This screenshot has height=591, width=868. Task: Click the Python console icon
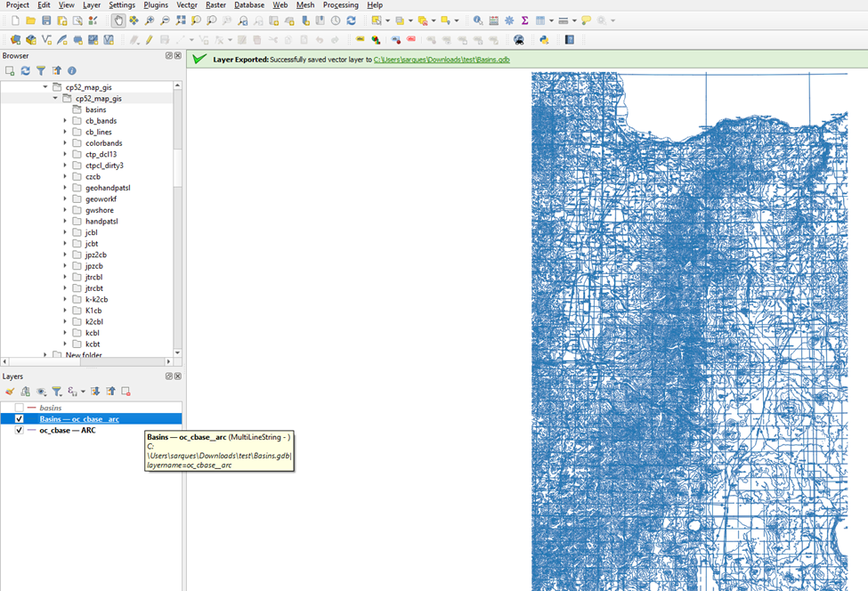point(544,40)
